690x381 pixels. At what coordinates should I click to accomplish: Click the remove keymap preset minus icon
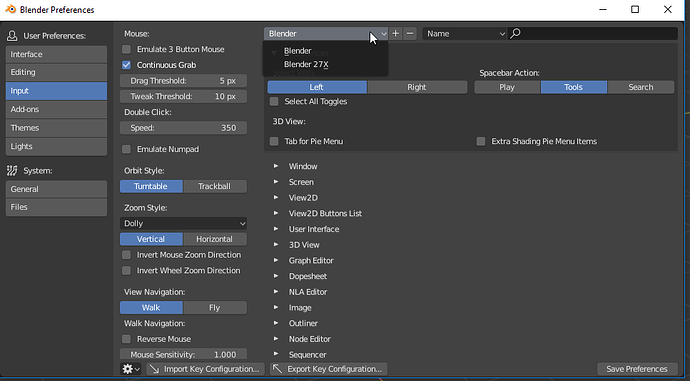pos(410,33)
